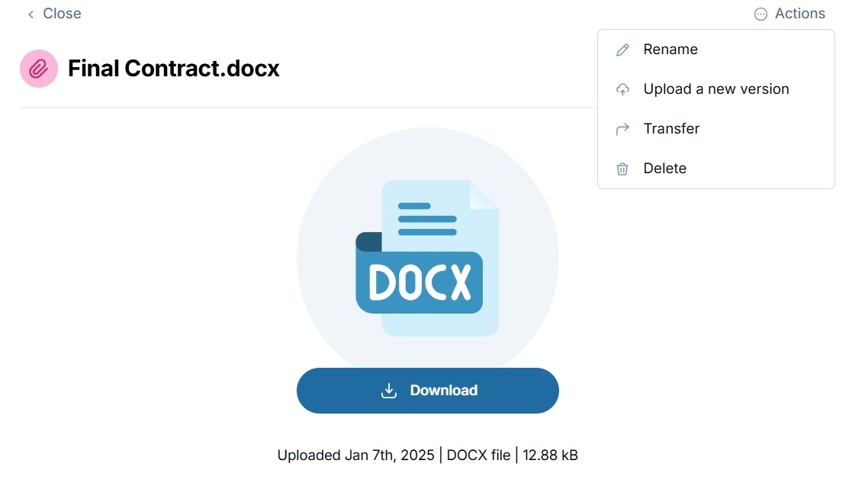
Task: Click the circled ellipsis Actions icon
Action: coord(760,14)
